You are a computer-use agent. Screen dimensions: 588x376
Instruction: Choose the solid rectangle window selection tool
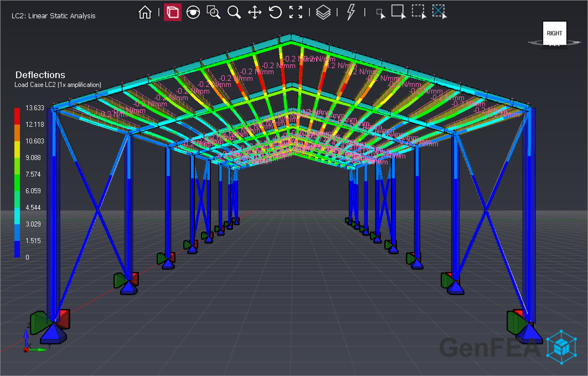pos(398,12)
